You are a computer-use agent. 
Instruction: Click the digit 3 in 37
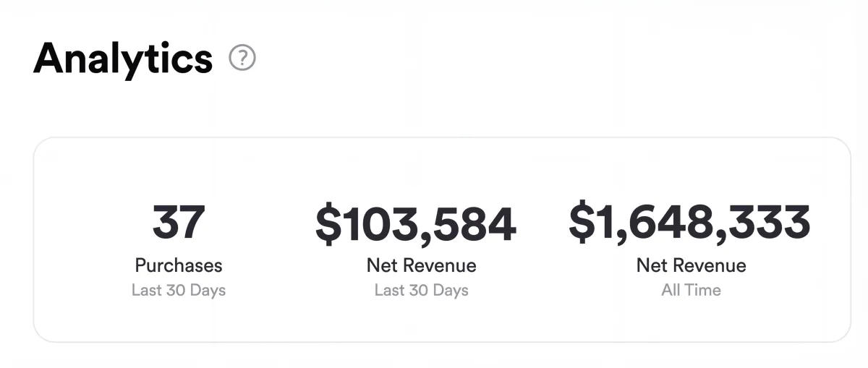click(x=165, y=223)
